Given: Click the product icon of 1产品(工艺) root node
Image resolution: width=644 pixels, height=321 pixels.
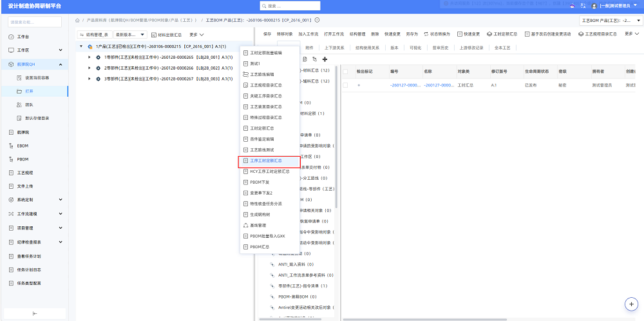Looking at the screenshot, I should click(90, 46).
